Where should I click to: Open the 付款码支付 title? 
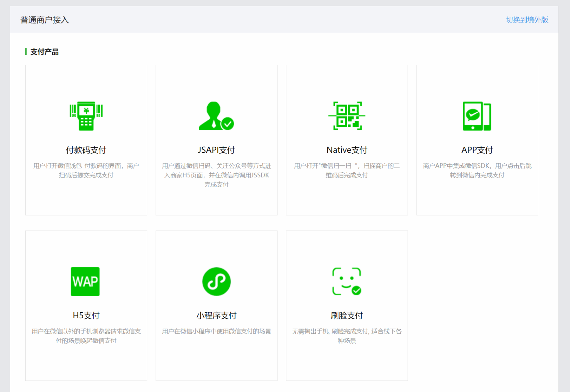(x=86, y=150)
